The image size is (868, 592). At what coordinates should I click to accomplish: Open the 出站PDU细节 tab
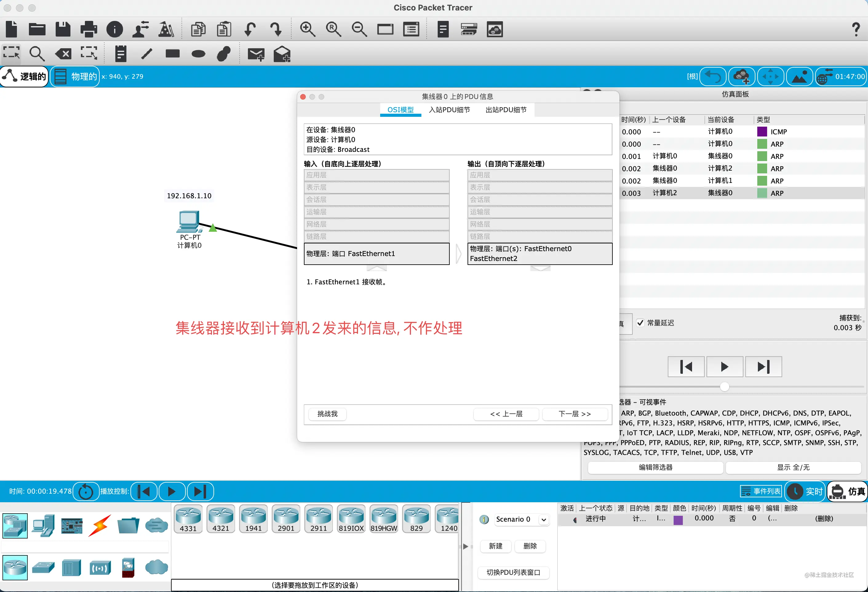506,110
